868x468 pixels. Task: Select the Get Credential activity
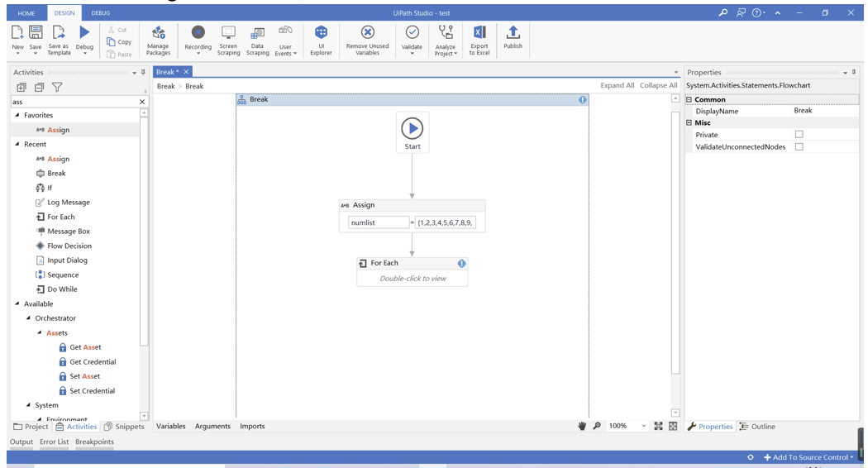click(88, 361)
